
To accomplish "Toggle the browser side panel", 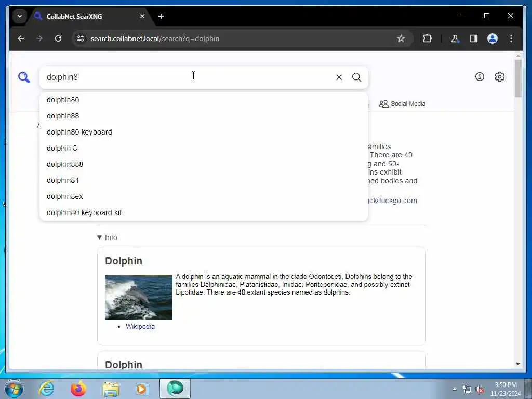I will (473, 38).
